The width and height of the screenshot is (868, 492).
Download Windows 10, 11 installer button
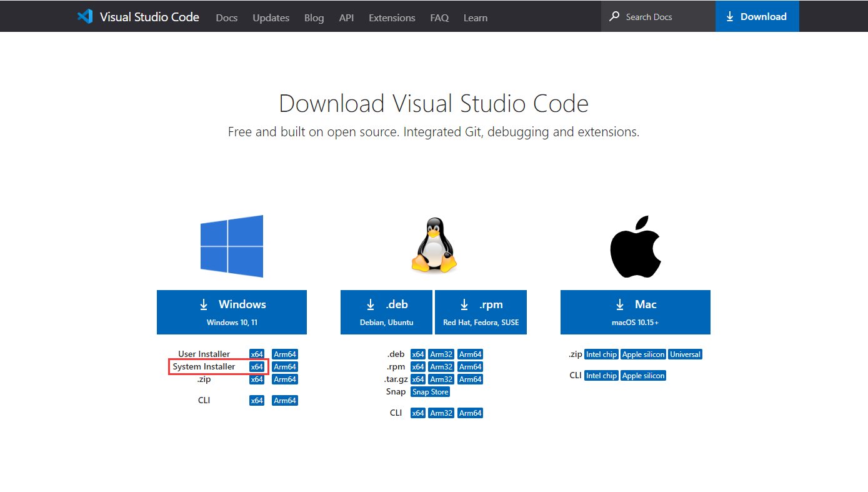point(232,312)
